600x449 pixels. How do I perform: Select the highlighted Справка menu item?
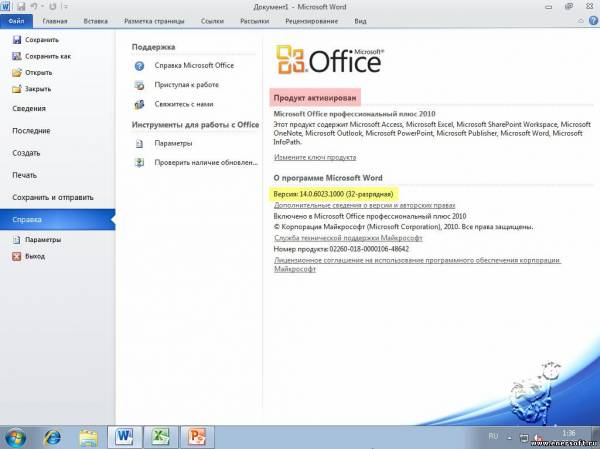57,220
